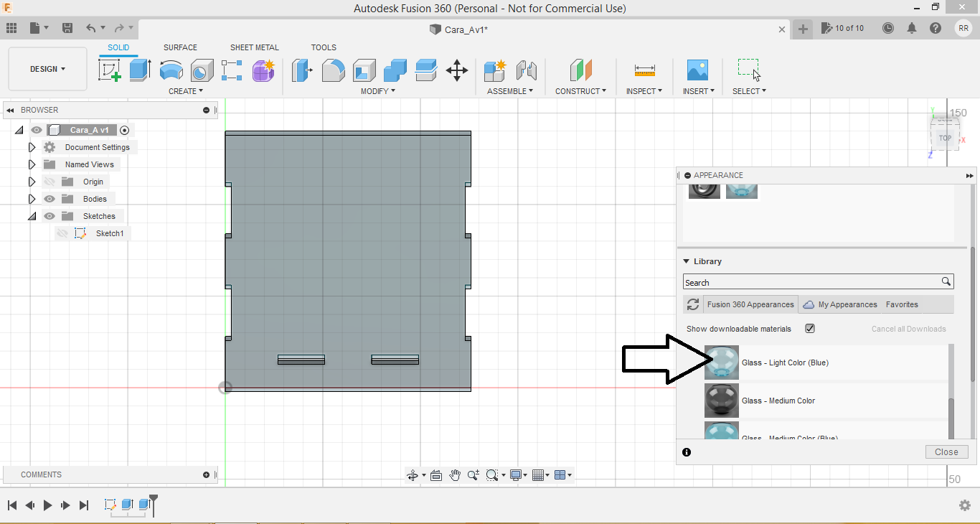Click the Measure ruler icon
Viewport: 980px width, 524px height.
coord(644,70)
